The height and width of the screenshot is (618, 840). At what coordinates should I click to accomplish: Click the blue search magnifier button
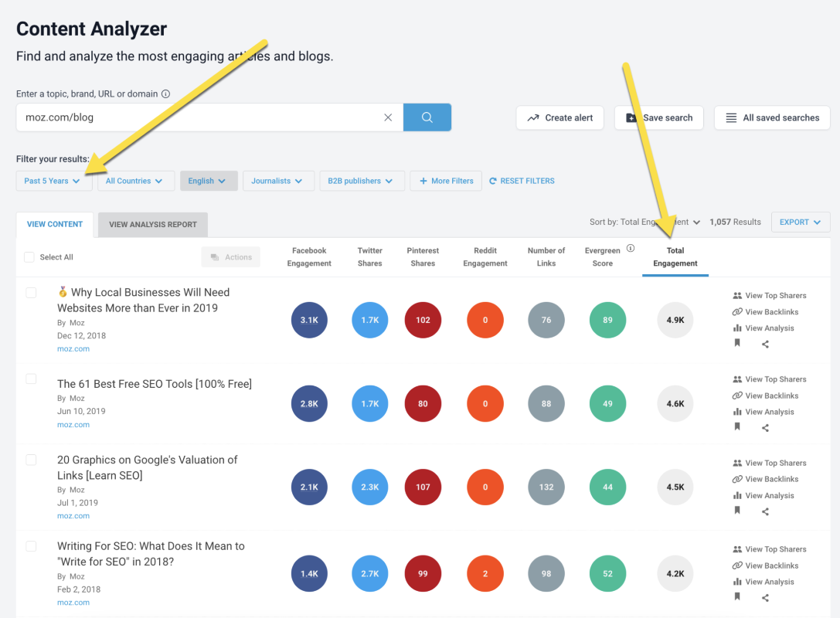(x=427, y=117)
